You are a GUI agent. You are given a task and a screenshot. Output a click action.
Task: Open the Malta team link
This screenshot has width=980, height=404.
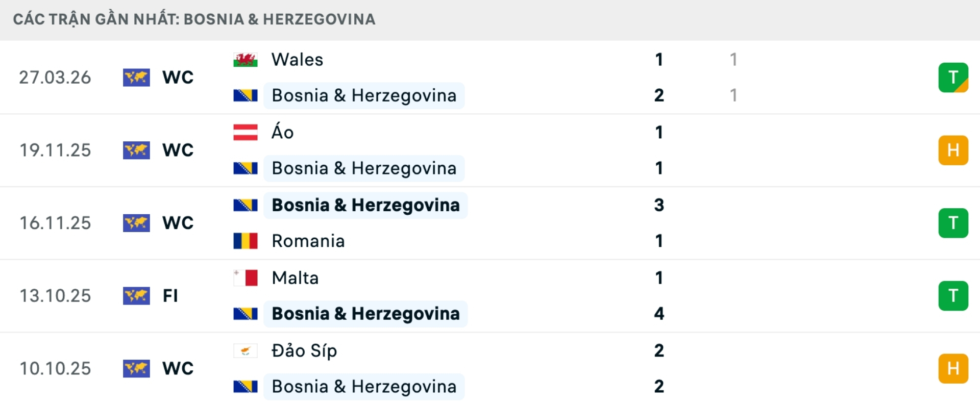pos(295,278)
